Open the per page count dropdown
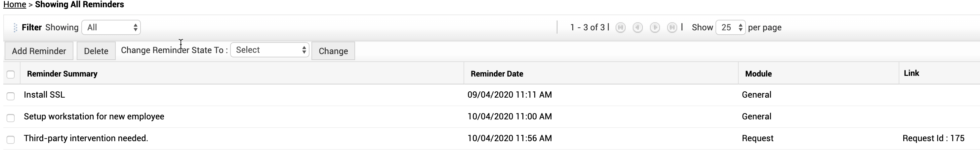 [730, 27]
